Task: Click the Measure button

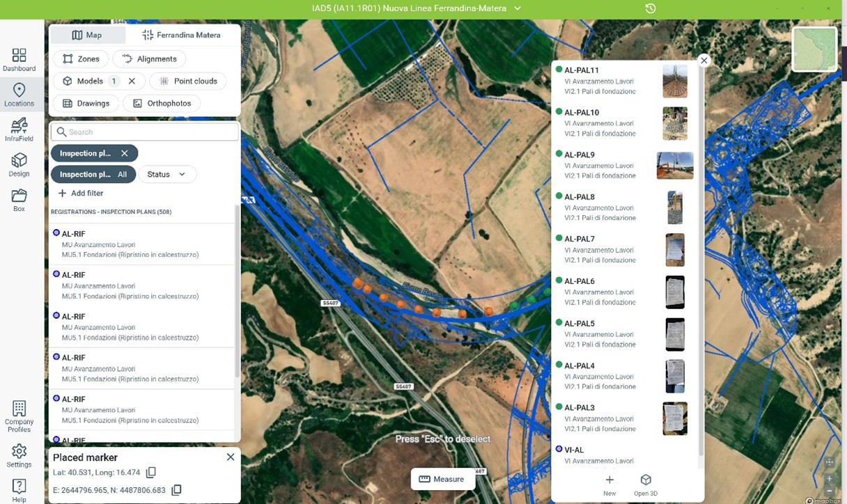Action: click(x=442, y=480)
